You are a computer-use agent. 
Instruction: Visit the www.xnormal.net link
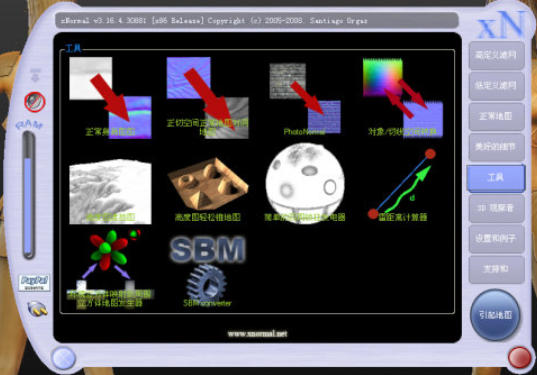pos(257,334)
